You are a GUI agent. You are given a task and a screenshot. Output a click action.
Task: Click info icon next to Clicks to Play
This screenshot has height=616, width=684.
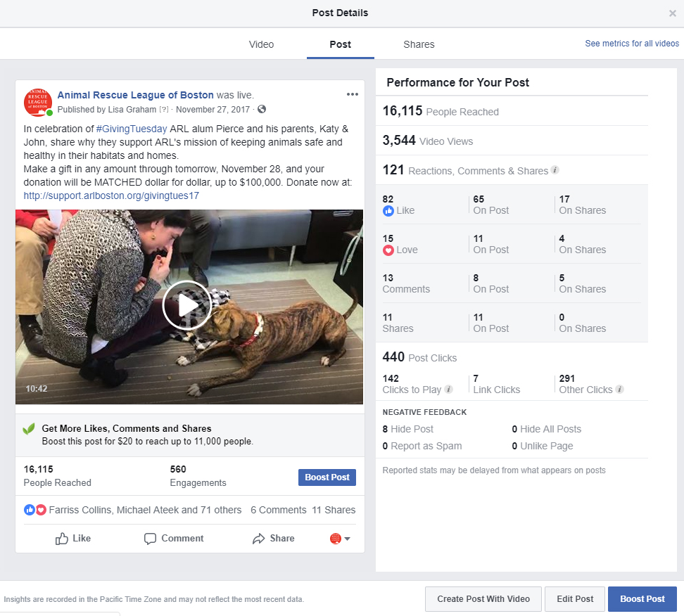click(448, 390)
